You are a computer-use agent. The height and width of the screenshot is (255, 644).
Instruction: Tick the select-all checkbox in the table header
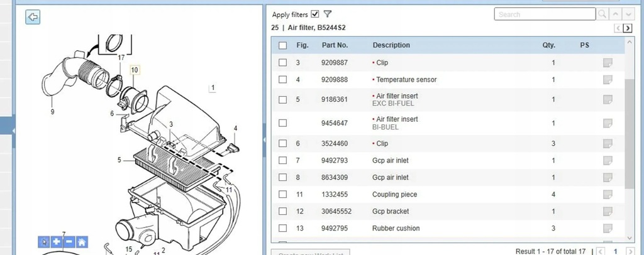pos(282,45)
